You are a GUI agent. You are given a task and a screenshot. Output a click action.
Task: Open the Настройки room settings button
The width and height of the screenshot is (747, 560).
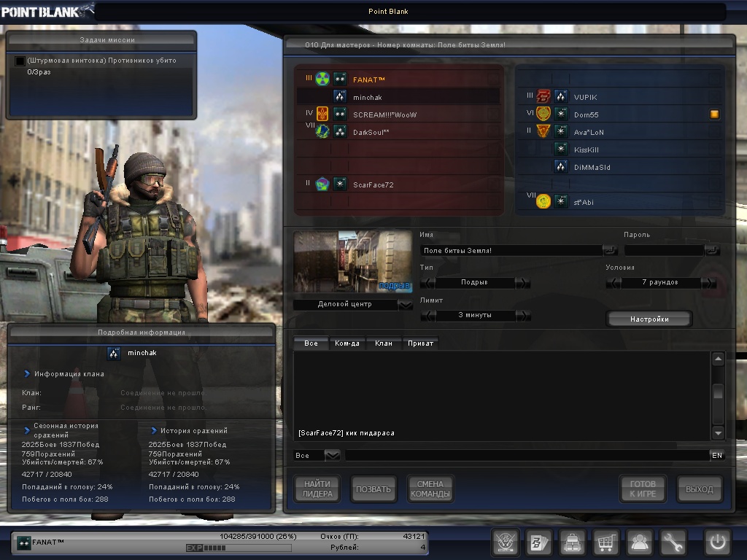click(649, 319)
